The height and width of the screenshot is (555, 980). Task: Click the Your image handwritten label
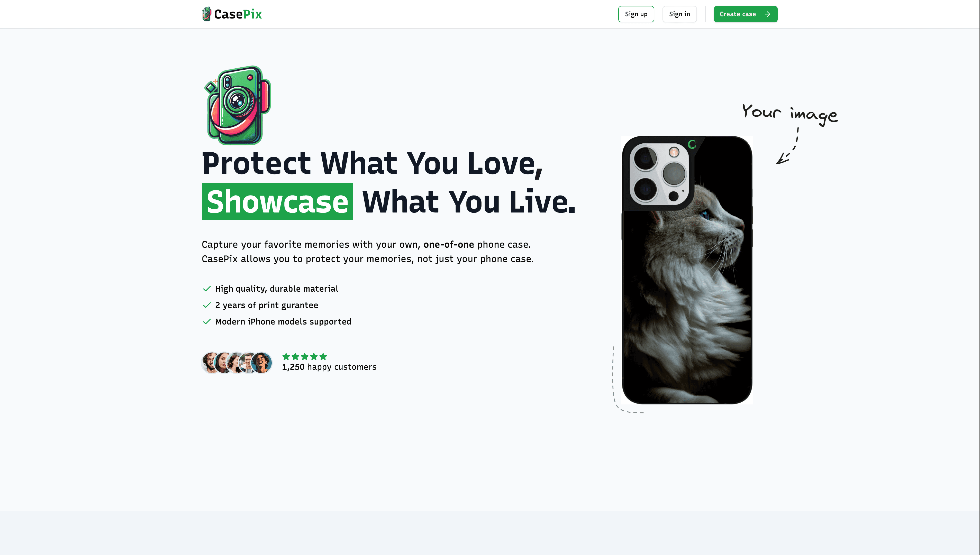pyautogui.click(x=790, y=114)
